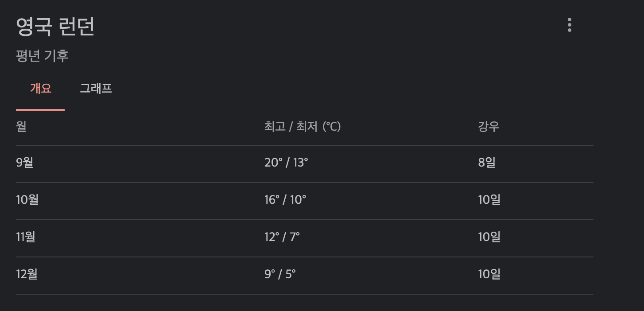Click the 9° / 5° temperature cell
This screenshot has height=311, width=644.
[x=280, y=274]
